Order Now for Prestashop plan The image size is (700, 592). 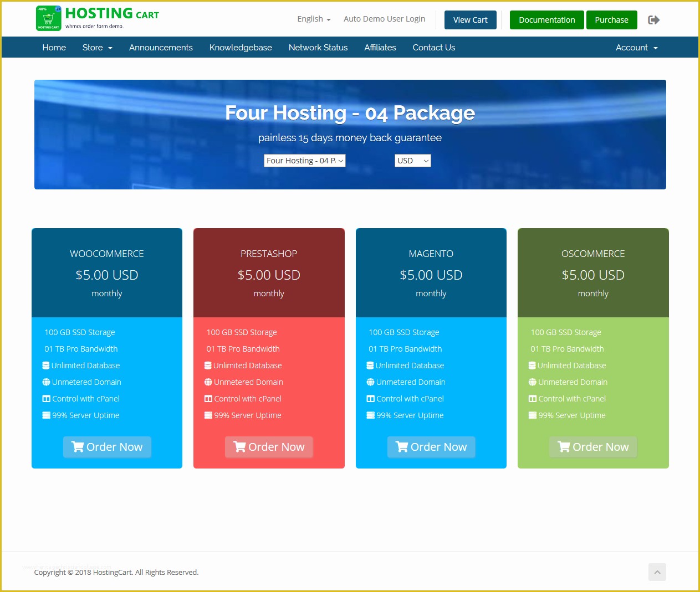click(x=269, y=447)
